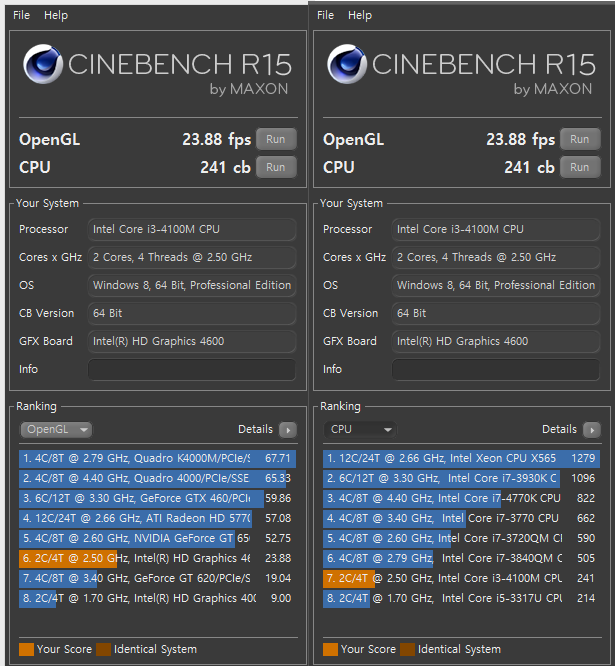Select Core i7-4770K ranking row 822

point(462,498)
